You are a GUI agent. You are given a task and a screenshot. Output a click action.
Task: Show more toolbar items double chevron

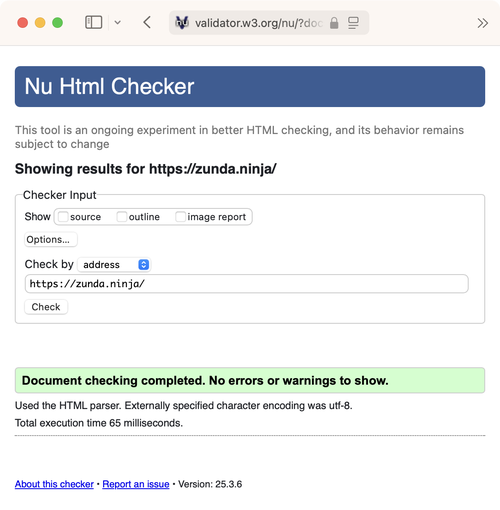483,23
